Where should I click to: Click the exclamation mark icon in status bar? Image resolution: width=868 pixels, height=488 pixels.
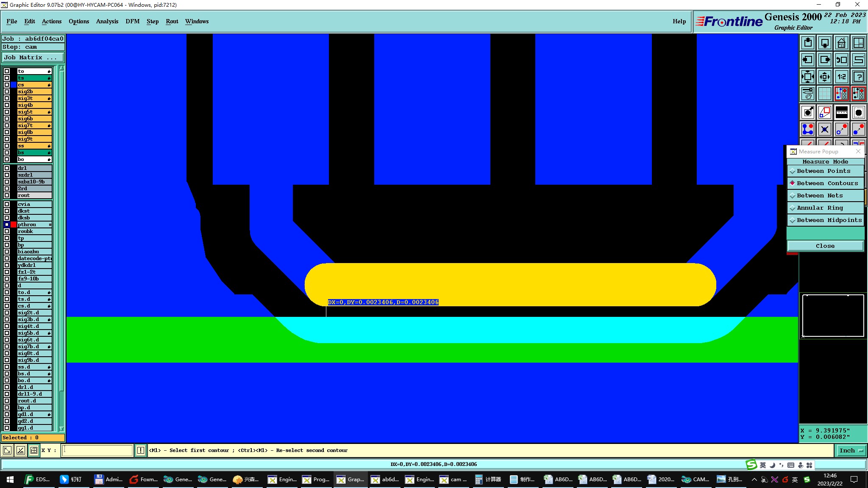pyautogui.click(x=141, y=450)
